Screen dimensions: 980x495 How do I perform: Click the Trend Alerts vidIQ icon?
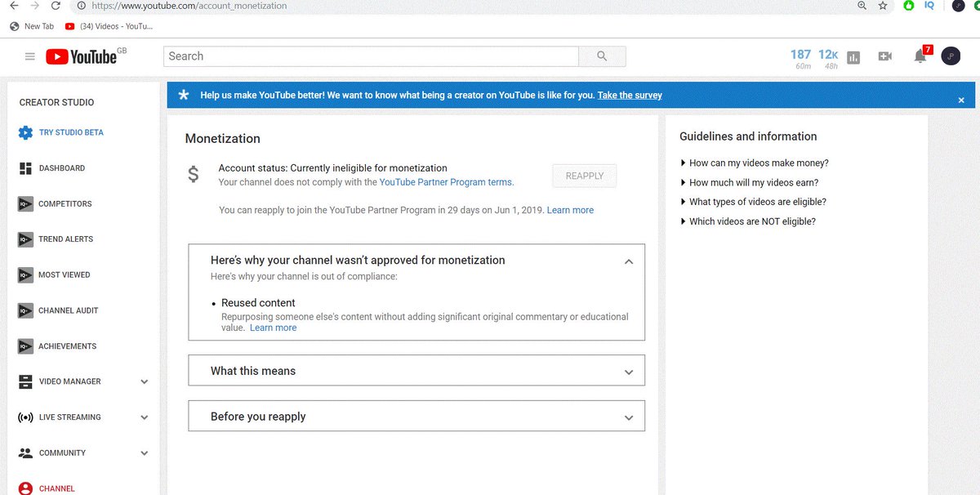[25, 239]
